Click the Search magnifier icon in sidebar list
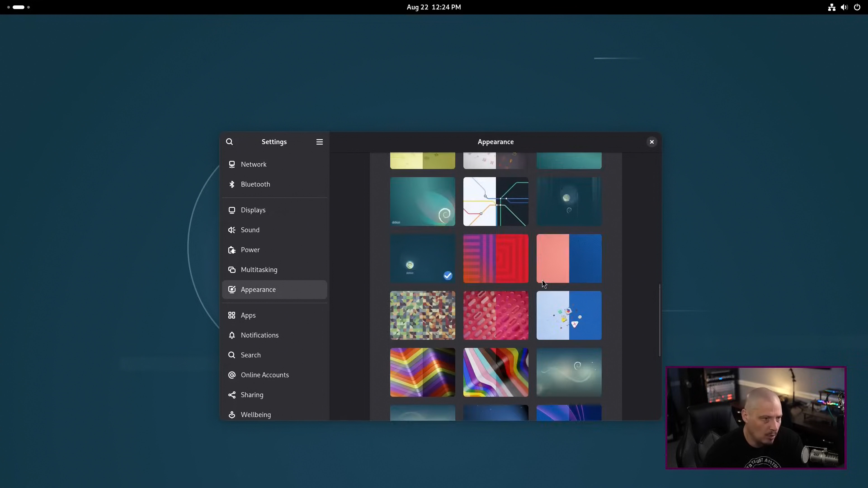 coord(232,355)
